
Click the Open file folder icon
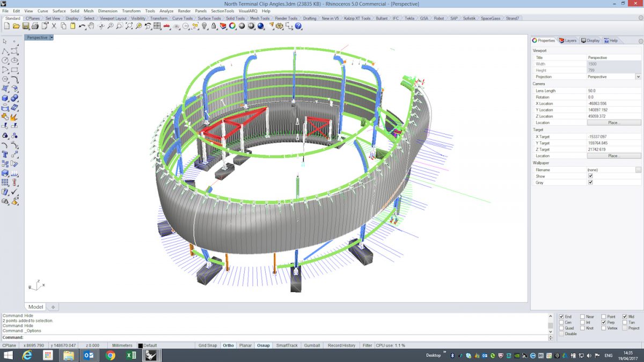(16, 26)
